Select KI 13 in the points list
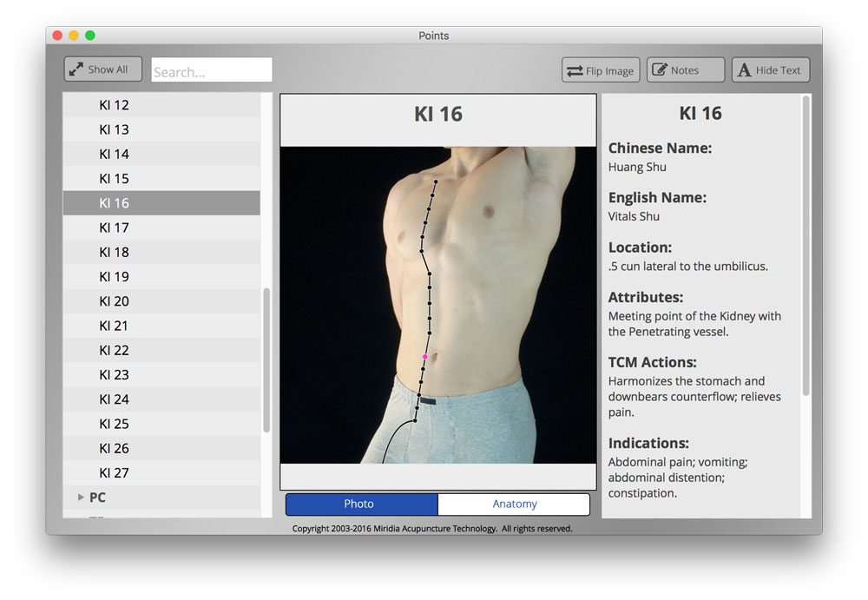This screenshot has height=600, width=868. tap(161, 129)
